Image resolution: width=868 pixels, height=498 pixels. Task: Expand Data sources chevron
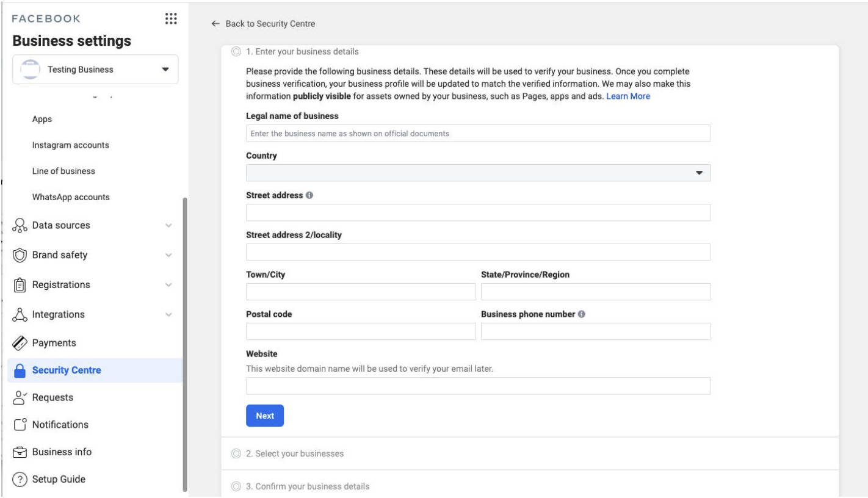click(168, 226)
